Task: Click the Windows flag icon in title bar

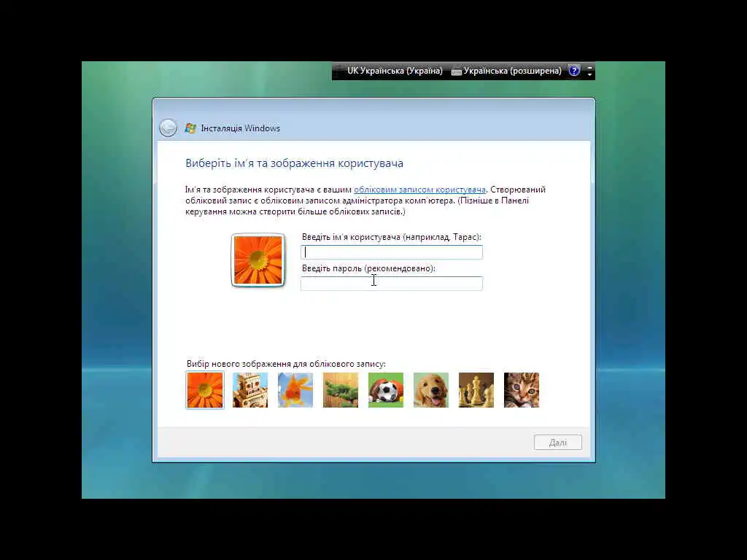Action: coord(190,128)
